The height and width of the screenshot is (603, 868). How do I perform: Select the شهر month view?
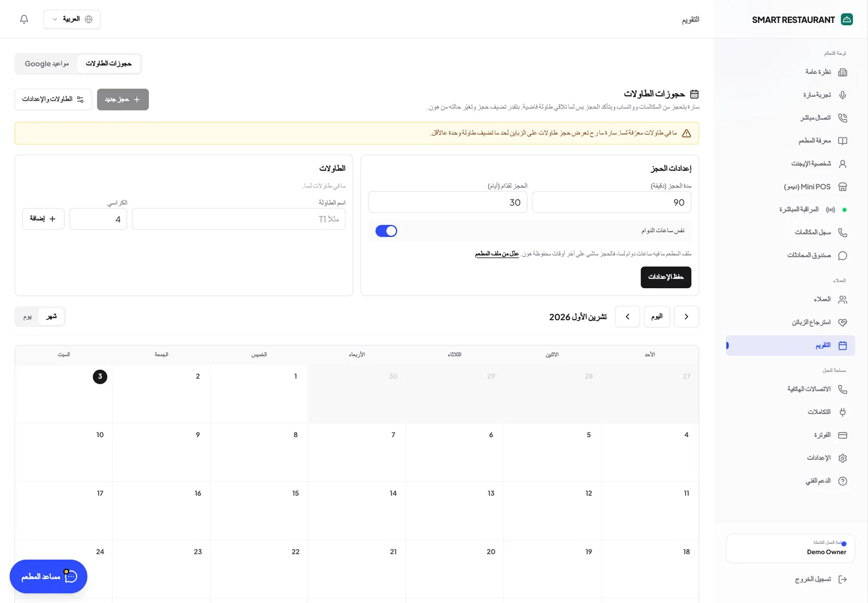point(51,317)
